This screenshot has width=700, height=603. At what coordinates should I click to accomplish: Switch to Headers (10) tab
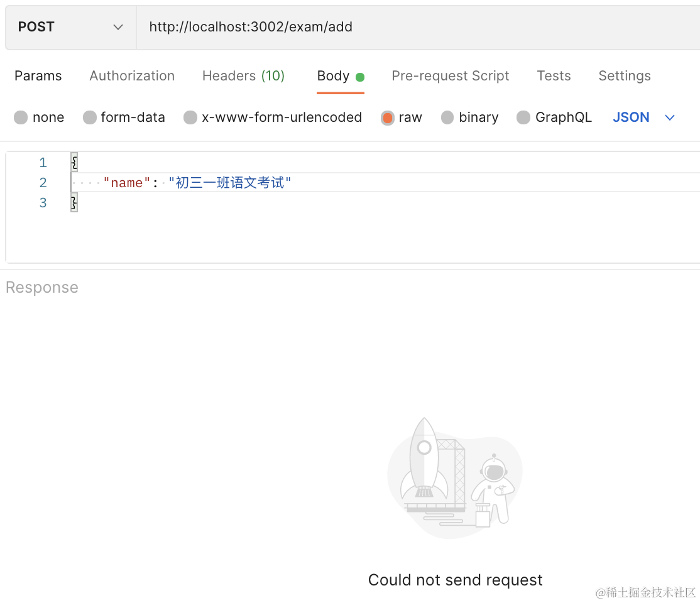[x=243, y=76]
